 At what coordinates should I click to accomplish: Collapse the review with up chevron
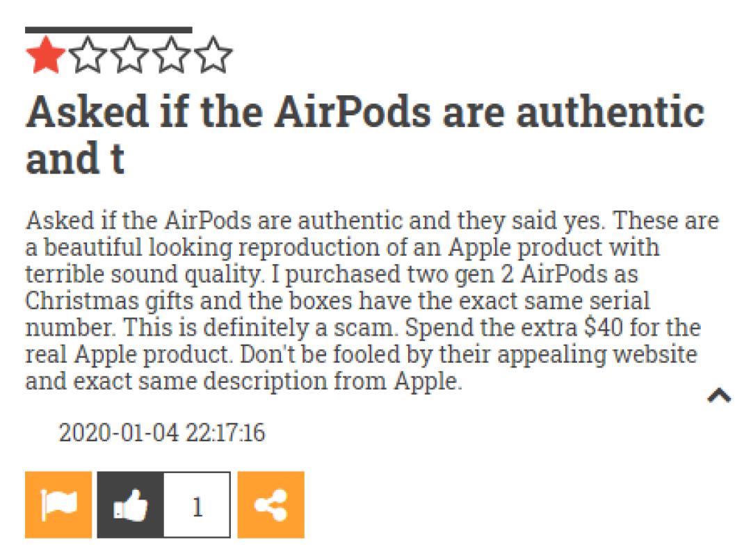[719, 395]
